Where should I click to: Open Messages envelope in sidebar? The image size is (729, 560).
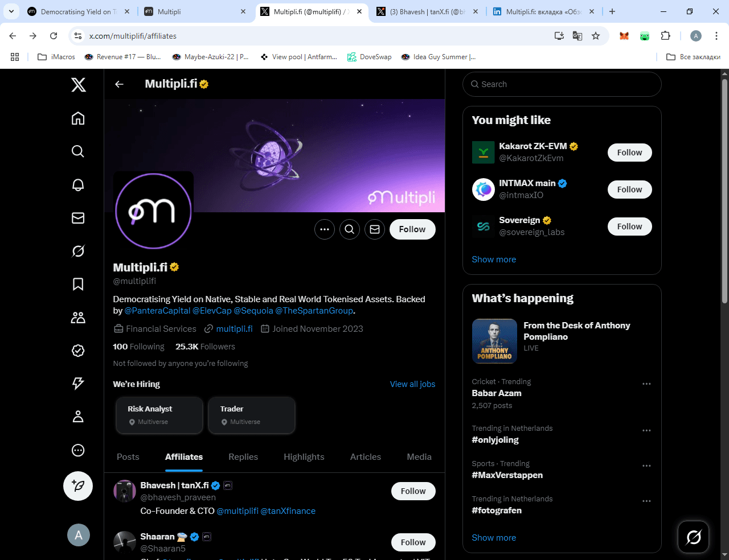tap(78, 218)
